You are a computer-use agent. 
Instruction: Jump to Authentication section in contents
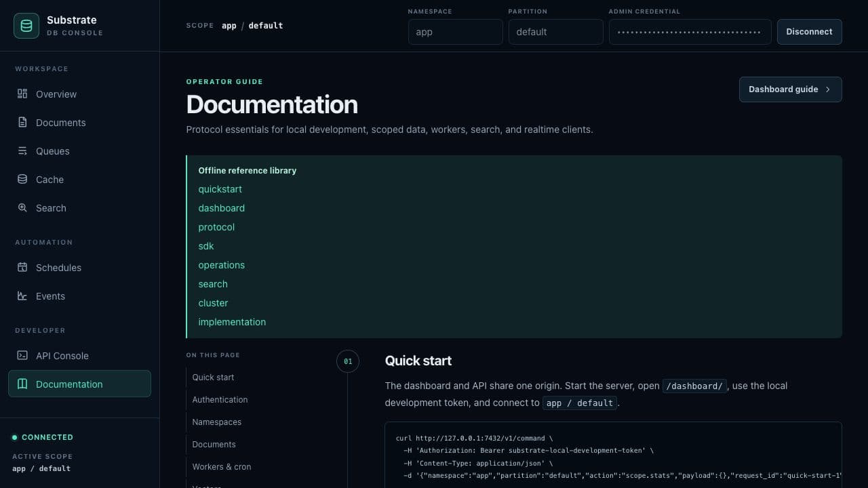tap(220, 400)
